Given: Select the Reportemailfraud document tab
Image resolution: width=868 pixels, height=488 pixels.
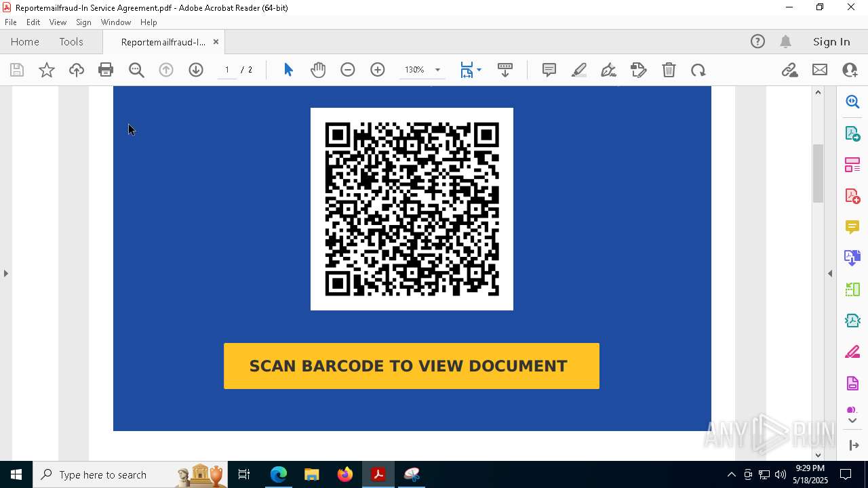Looking at the screenshot, I should pyautogui.click(x=163, y=42).
